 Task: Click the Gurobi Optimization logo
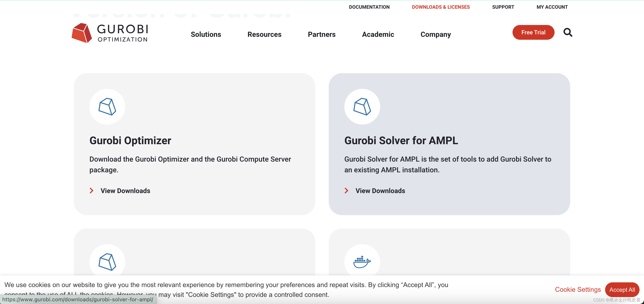point(110,33)
